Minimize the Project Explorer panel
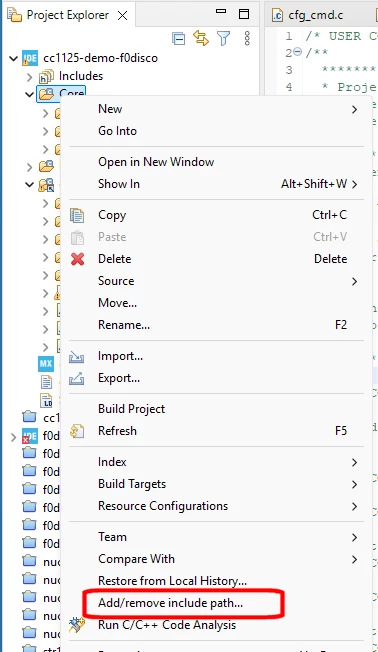Screen dimensions: 378x652 click(221, 12)
